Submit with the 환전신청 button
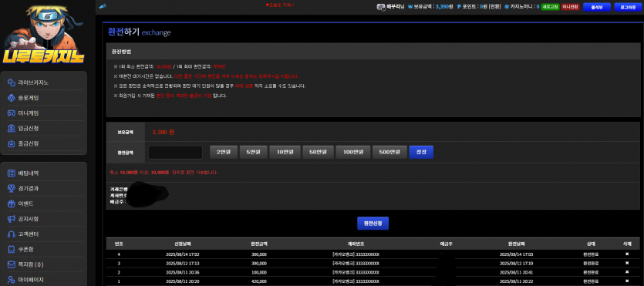 point(373,224)
